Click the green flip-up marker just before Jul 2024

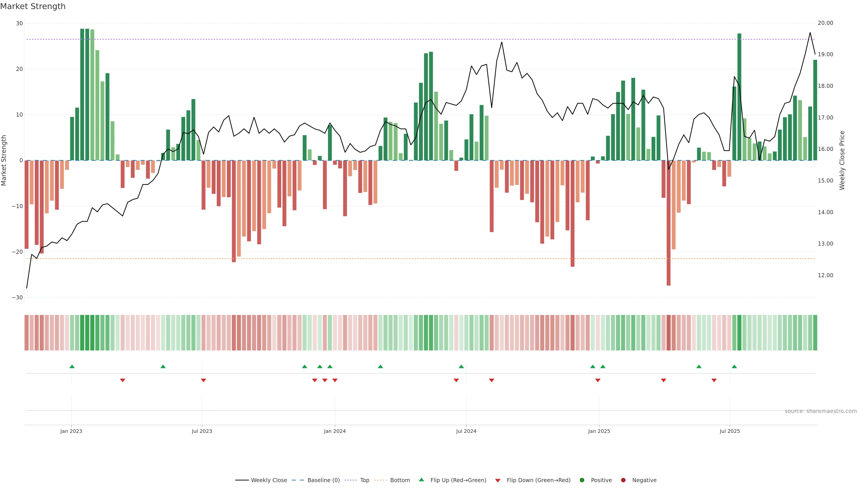click(461, 366)
